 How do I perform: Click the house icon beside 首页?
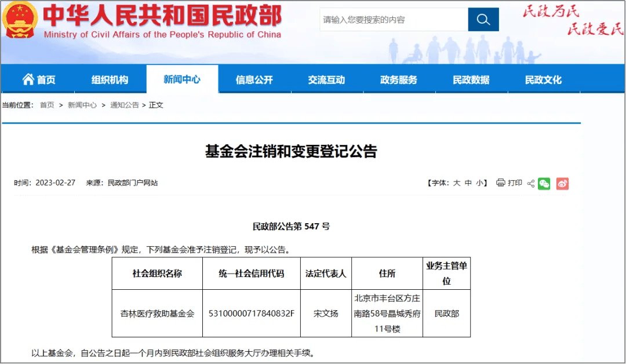[x=28, y=79]
